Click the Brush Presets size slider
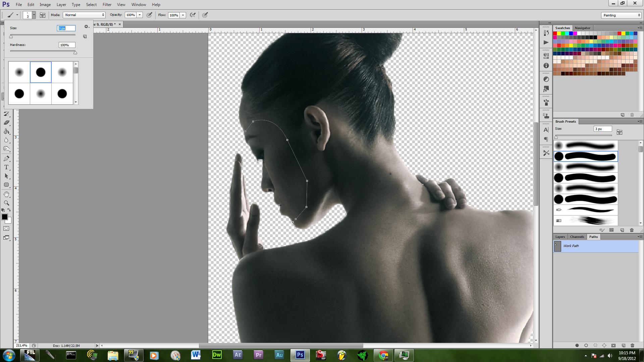The height and width of the screenshot is (362, 644). point(584,137)
